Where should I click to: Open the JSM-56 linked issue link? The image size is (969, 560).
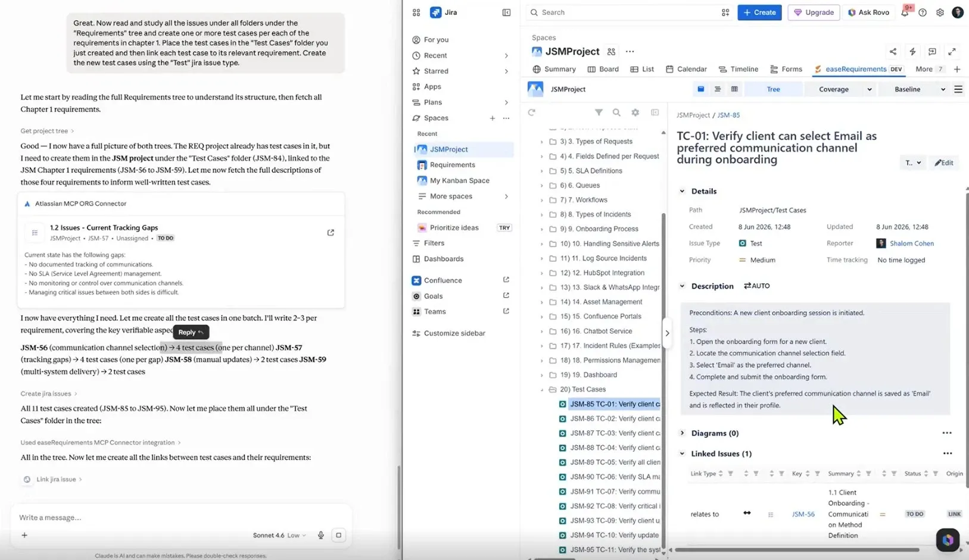pyautogui.click(x=803, y=514)
